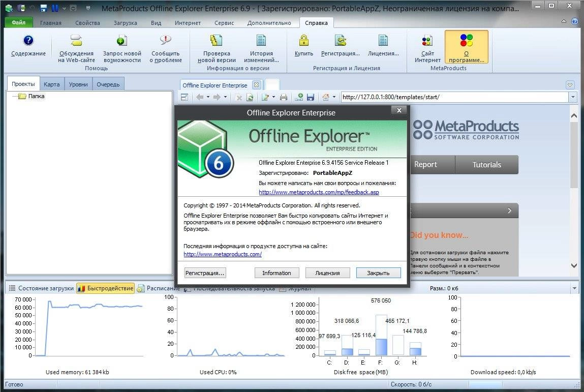This screenshot has width=584, height=392.
Task: Select the Быстродействие bottom tab
Action: [x=105, y=288]
